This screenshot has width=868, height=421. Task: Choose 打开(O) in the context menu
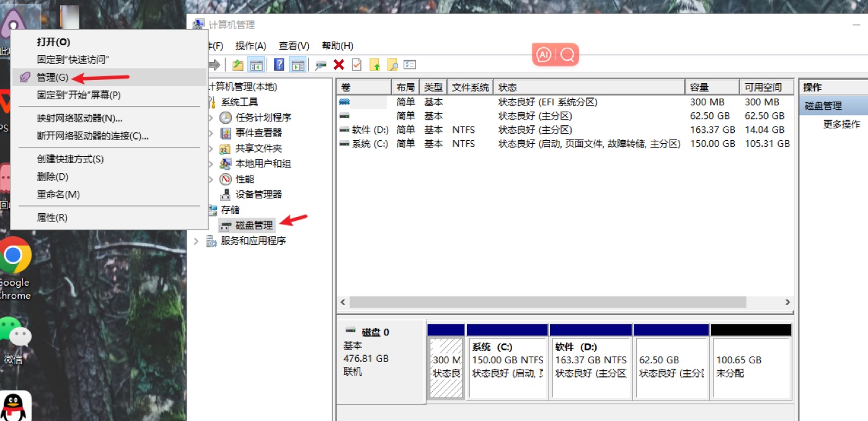[108, 42]
